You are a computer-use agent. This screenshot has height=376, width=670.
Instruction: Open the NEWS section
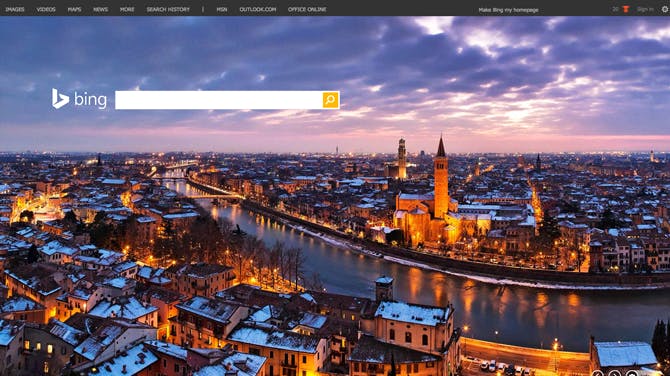[x=100, y=9]
